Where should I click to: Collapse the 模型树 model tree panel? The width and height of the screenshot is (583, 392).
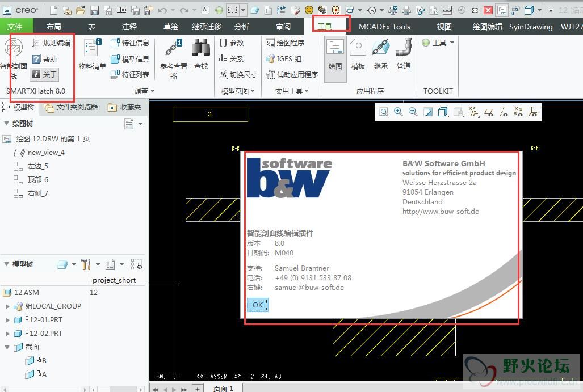click(x=6, y=264)
